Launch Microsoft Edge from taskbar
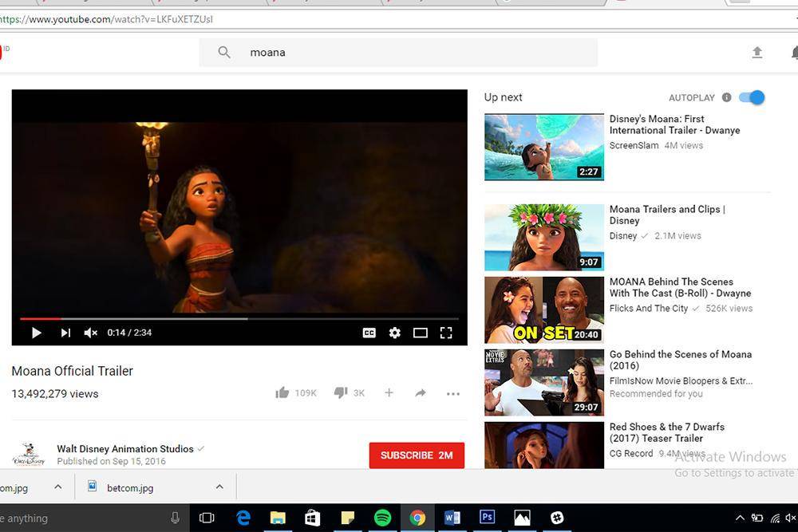This screenshot has width=798, height=532. point(243,518)
